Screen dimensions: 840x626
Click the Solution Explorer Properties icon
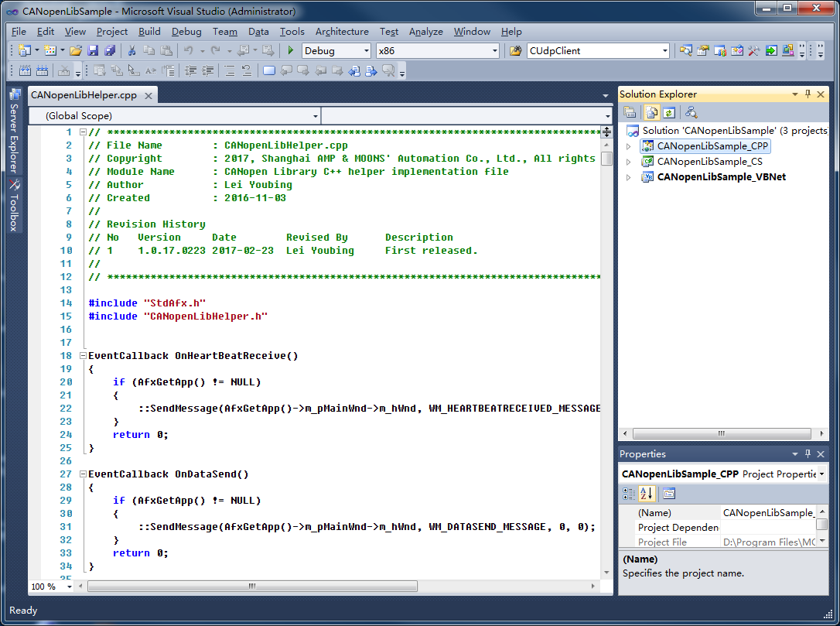pyautogui.click(x=630, y=112)
